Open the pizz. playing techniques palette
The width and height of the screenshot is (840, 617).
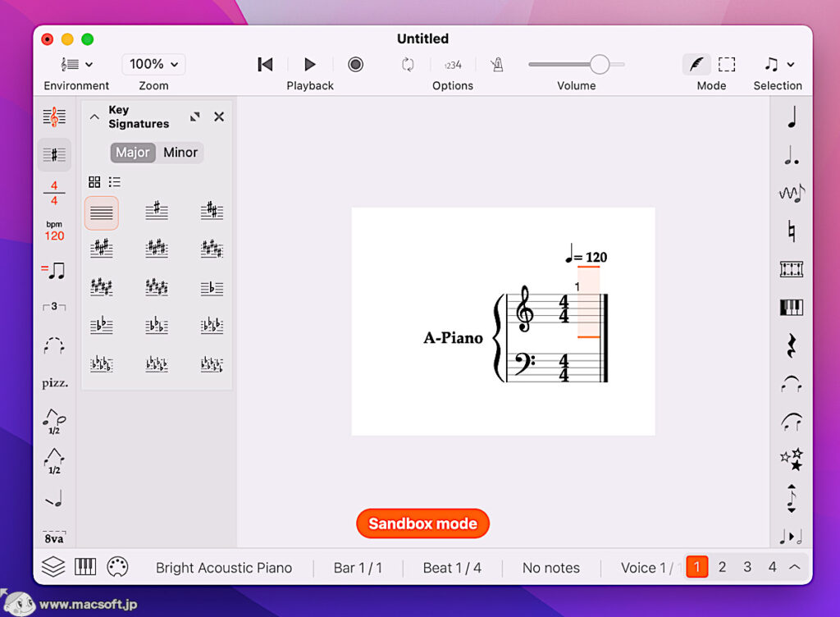(x=55, y=383)
